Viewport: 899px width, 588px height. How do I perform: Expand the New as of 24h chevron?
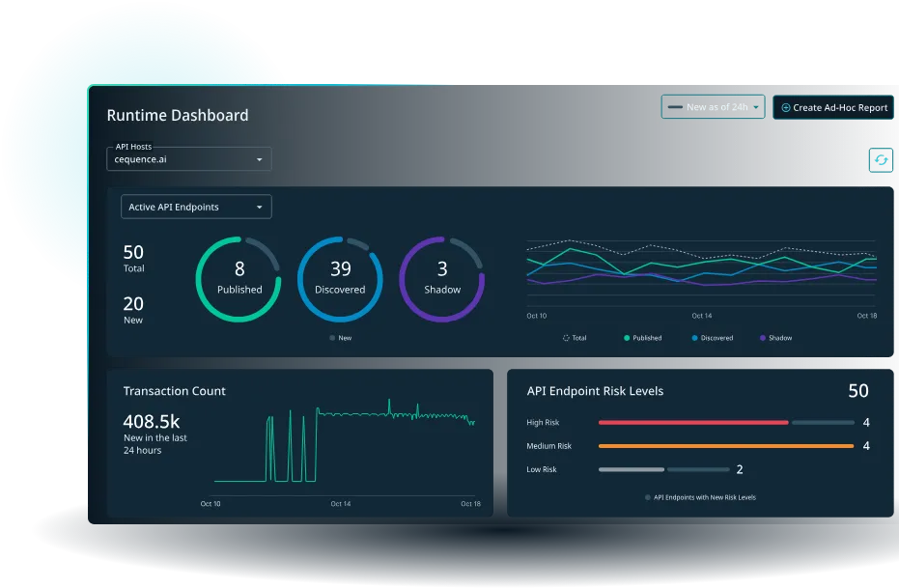pyautogui.click(x=756, y=107)
